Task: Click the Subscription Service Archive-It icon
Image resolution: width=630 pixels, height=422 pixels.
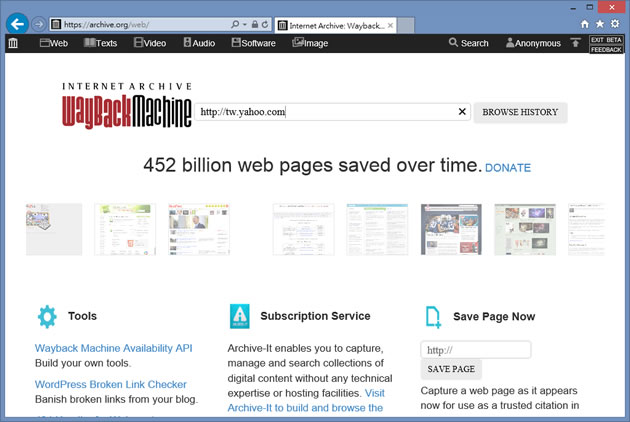Action: 239,316
